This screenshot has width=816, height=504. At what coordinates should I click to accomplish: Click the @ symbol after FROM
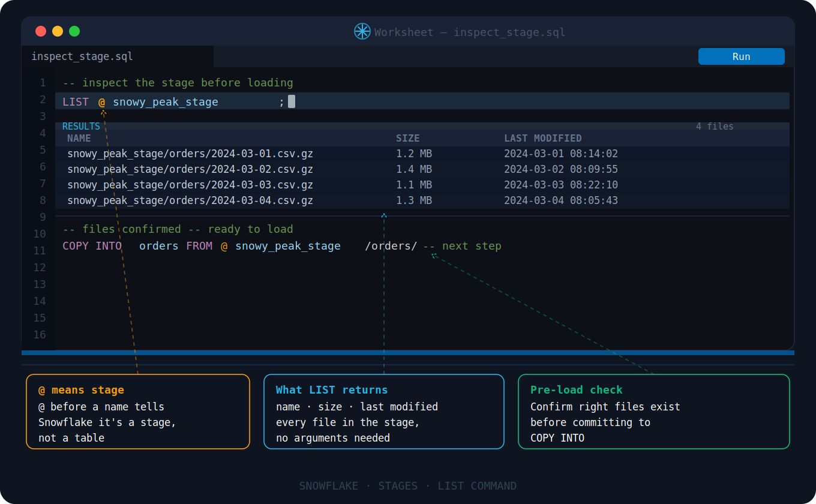click(224, 246)
